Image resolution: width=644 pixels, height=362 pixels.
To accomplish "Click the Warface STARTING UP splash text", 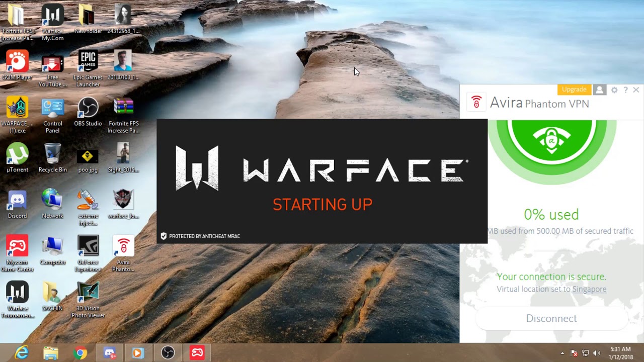I will 323,205.
